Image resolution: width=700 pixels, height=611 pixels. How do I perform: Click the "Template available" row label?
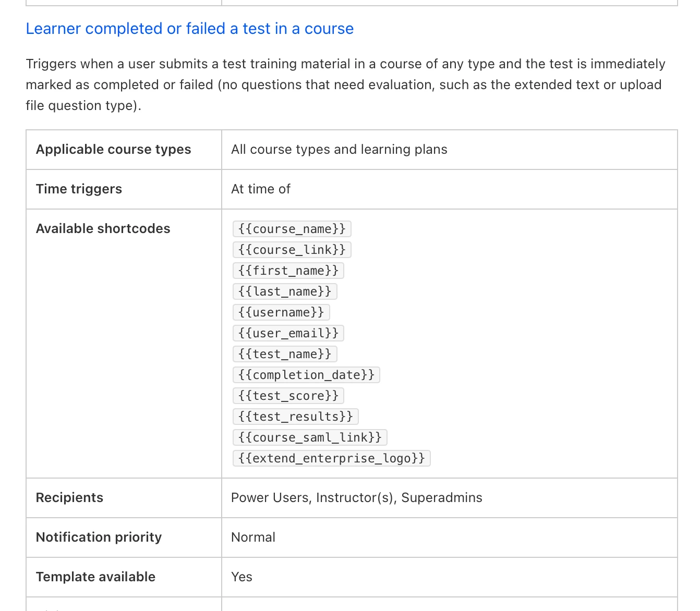(x=95, y=577)
